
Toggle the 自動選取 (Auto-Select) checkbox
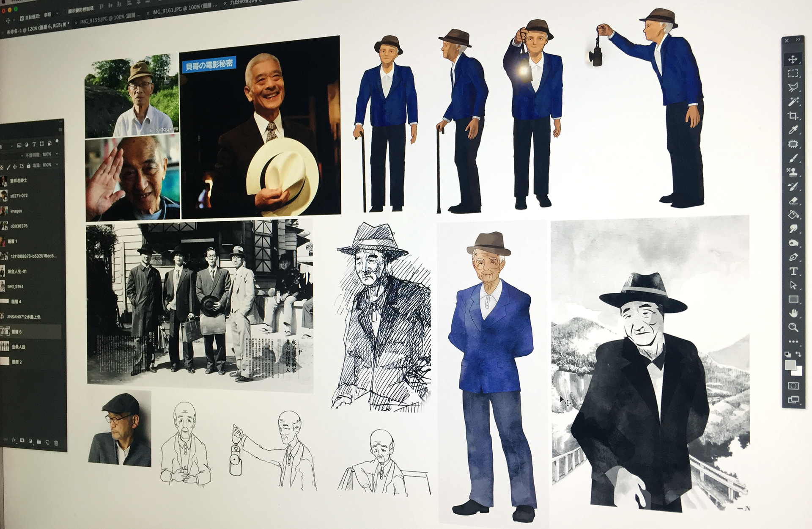(x=21, y=19)
